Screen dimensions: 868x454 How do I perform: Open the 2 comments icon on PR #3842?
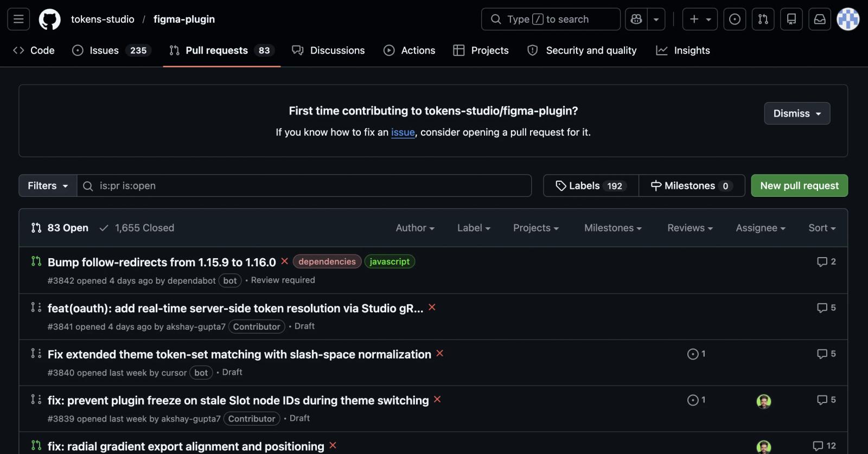point(826,261)
